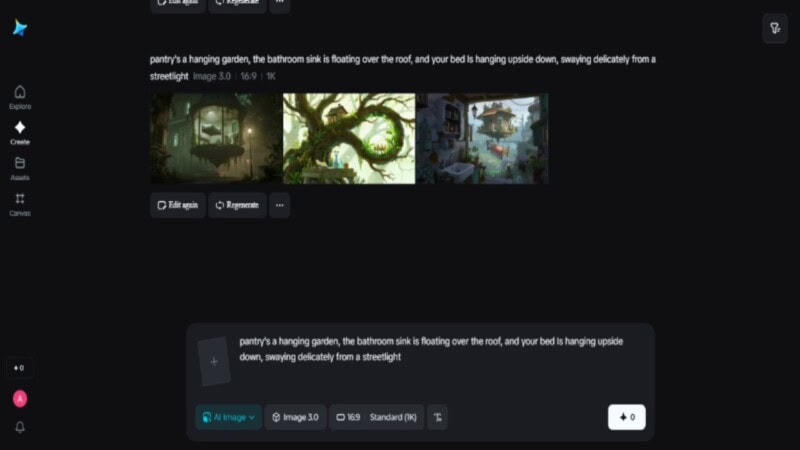Click the top-right filter icon button
This screenshot has width=800, height=450.
tap(775, 28)
